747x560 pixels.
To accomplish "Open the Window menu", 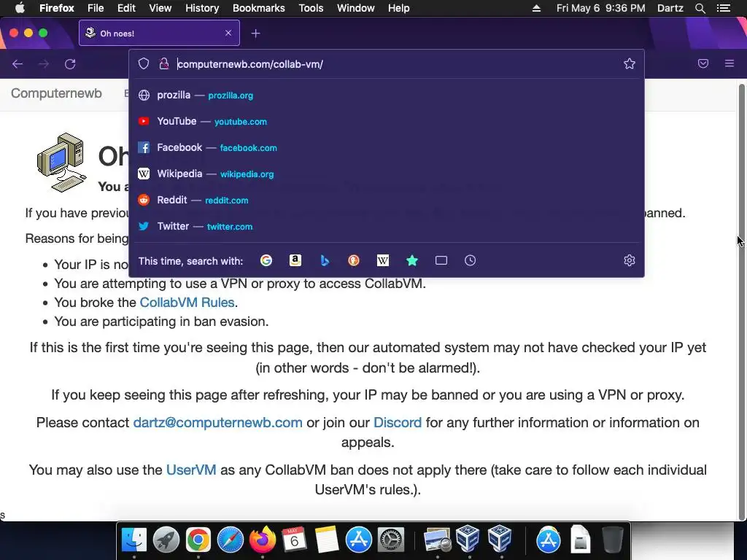I will pos(356,8).
